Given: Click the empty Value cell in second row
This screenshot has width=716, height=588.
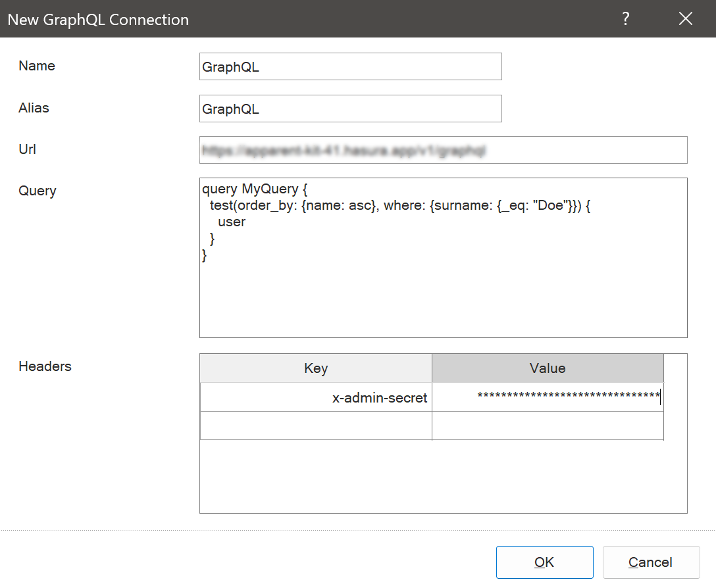Looking at the screenshot, I should pyautogui.click(x=548, y=426).
